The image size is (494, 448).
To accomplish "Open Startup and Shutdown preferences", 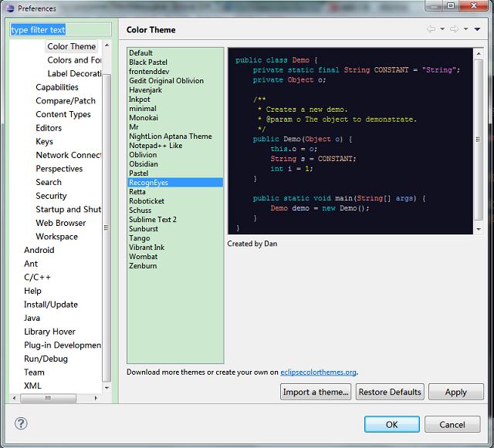I will pos(69,210).
